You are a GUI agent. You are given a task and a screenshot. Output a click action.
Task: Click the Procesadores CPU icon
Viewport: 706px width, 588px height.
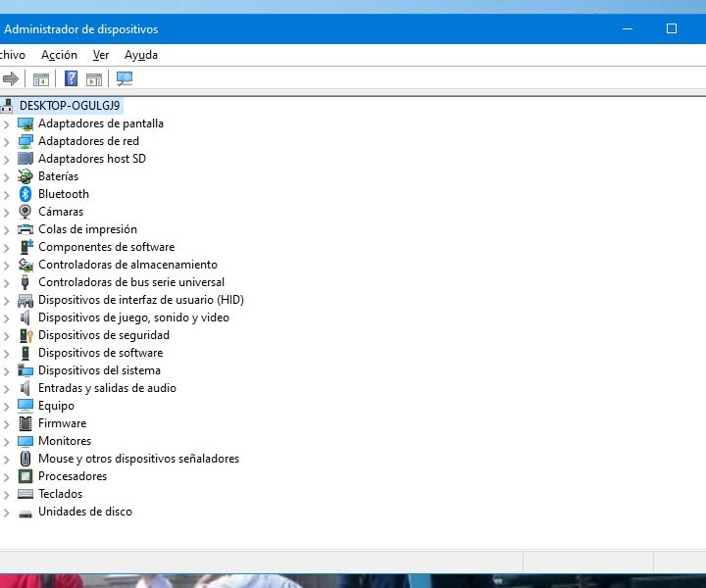[x=25, y=476]
